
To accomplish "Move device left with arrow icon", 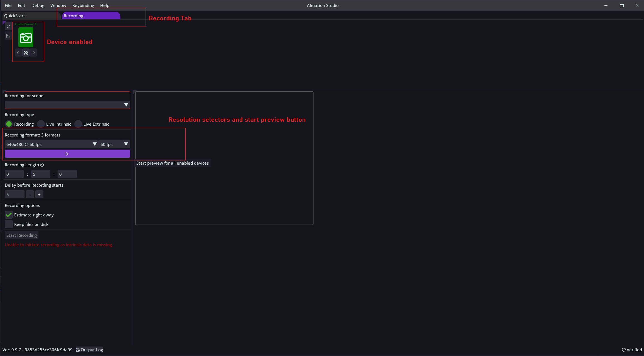I will (19, 53).
